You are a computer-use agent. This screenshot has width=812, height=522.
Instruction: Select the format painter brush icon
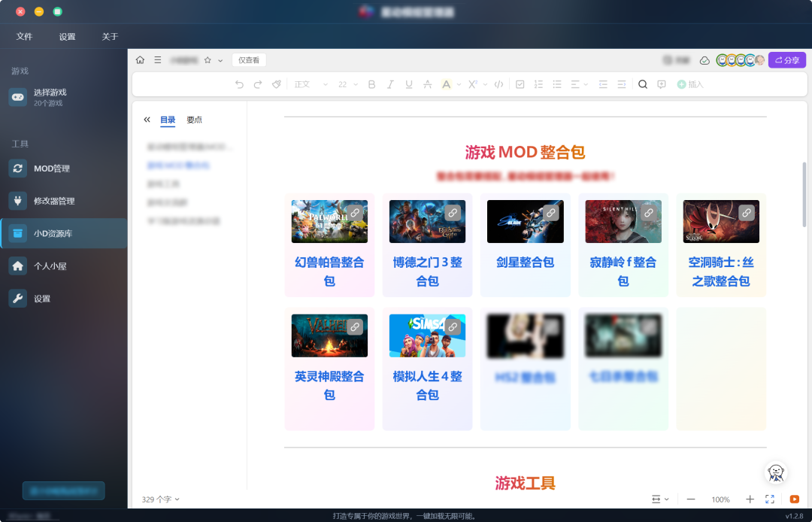pyautogui.click(x=276, y=84)
